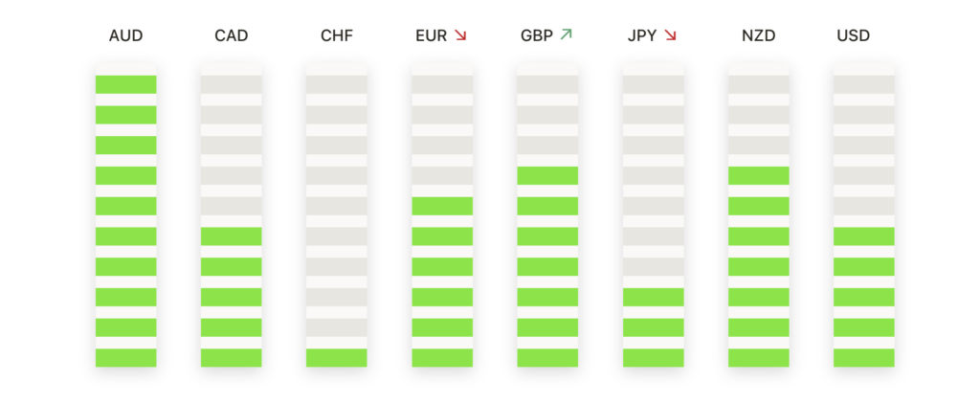
Task: Select the highest green bar in EUR column
Action: click(442, 206)
